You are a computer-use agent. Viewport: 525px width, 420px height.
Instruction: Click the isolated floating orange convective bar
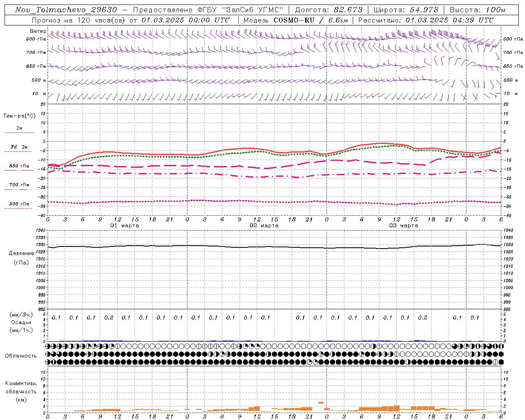[321, 403]
